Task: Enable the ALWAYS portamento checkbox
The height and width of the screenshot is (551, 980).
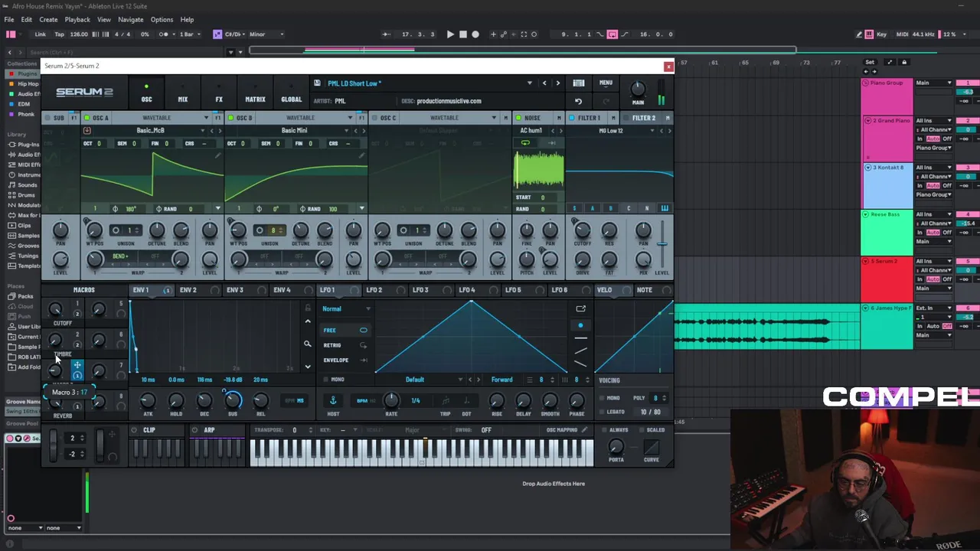Action: 606,430
